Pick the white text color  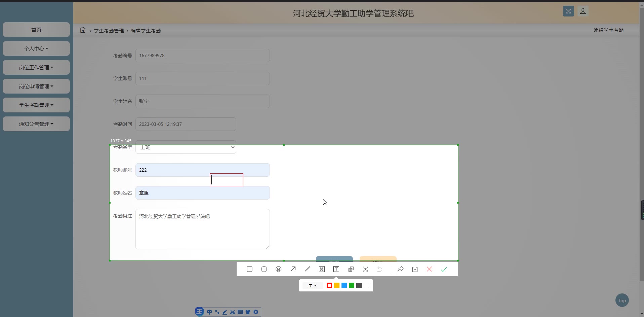(x=366, y=286)
